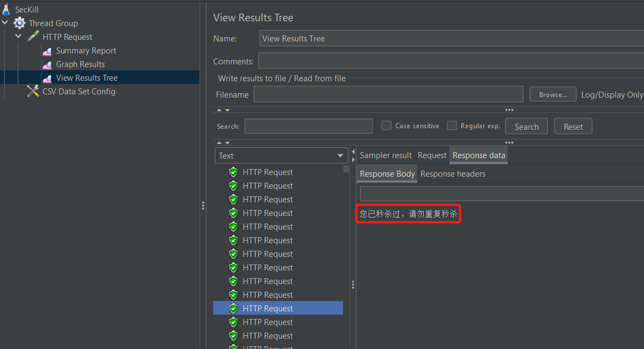Open the Response headers sub-tab
Image resolution: width=644 pixels, height=349 pixels.
(453, 173)
